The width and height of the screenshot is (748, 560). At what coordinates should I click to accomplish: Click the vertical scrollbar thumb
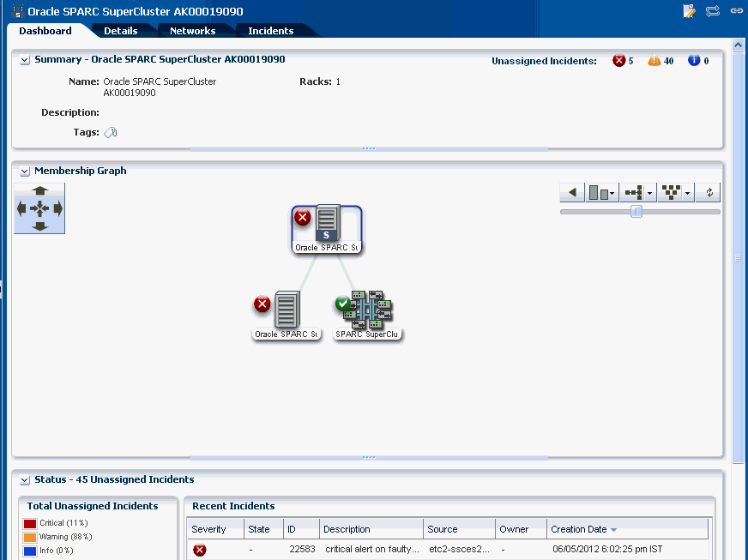pos(738,257)
